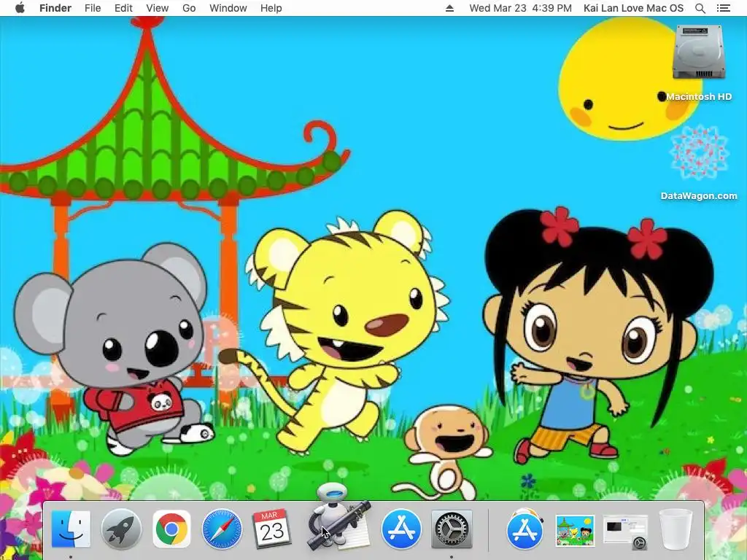Open the cartoon wallpaper image in Dock

pyautogui.click(x=575, y=531)
